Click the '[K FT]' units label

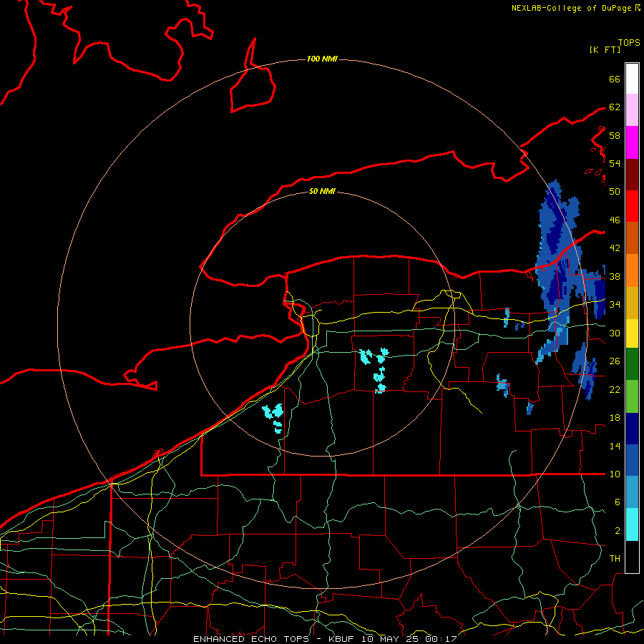pyautogui.click(x=605, y=49)
